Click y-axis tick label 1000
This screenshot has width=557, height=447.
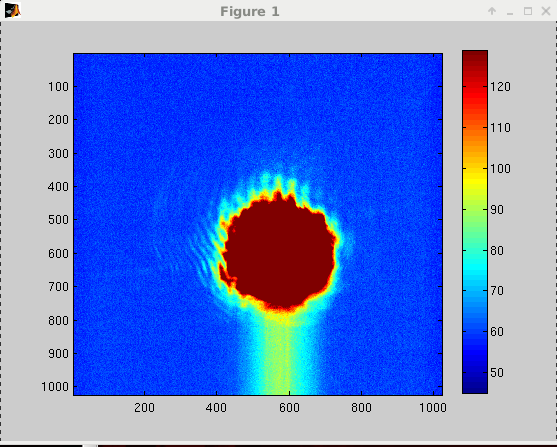click(x=55, y=387)
